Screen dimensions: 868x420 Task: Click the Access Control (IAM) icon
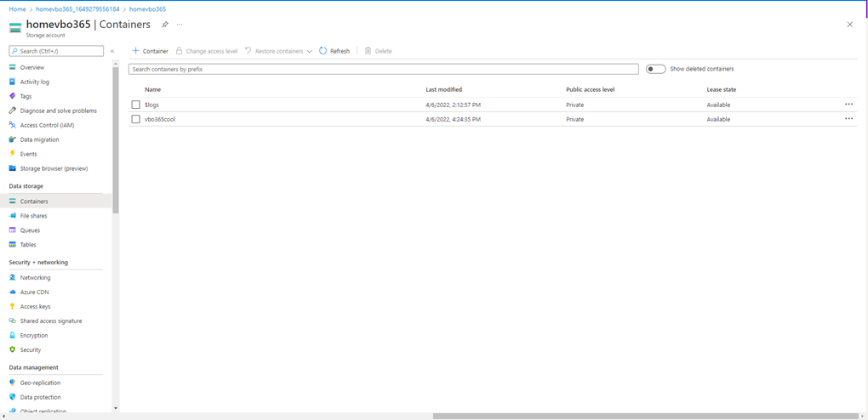pyautogui.click(x=12, y=125)
